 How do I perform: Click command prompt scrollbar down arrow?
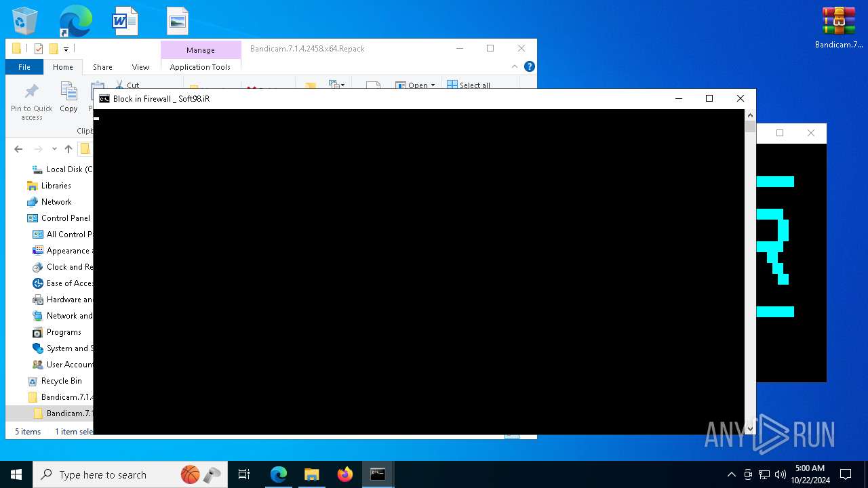[x=750, y=428]
